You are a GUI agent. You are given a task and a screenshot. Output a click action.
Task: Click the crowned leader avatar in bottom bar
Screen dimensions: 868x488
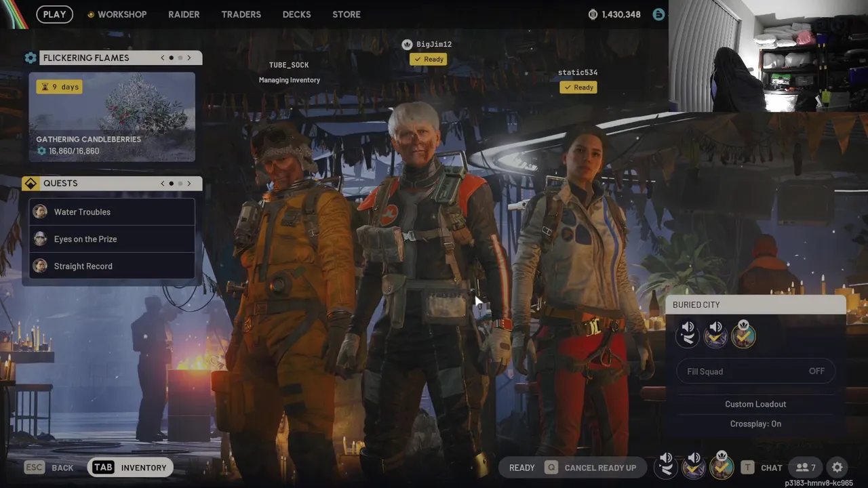click(x=722, y=466)
